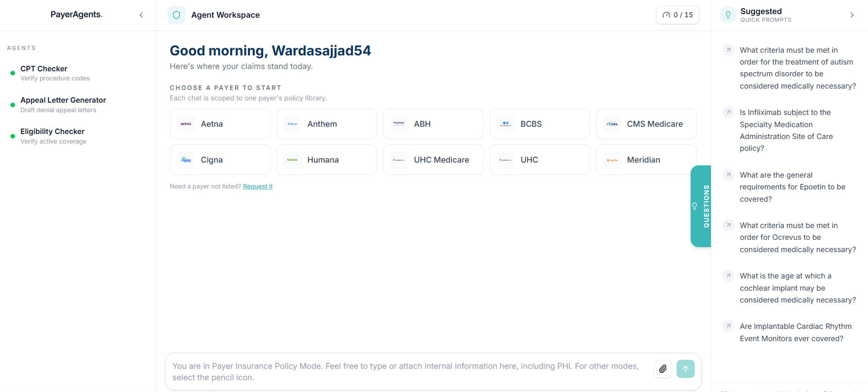Click the green status dot for CPT Checker
Image resolution: width=868 pixels, height=392 pixels.
(13, 73)
